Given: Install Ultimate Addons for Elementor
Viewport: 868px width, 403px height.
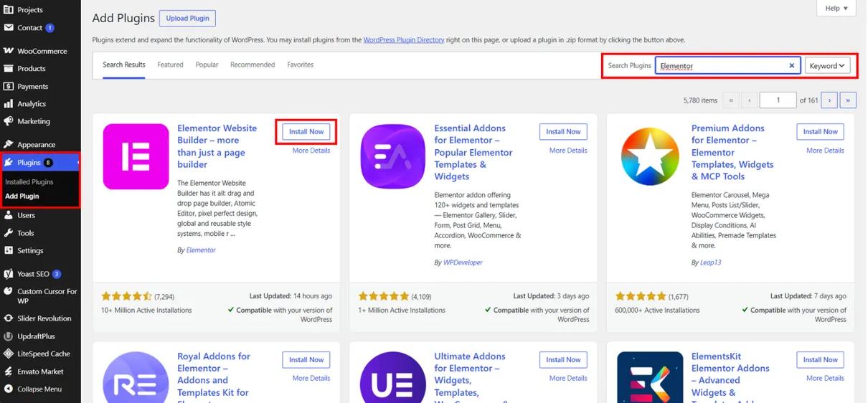Looking at the screenshot, I should [x=563, y=360].
